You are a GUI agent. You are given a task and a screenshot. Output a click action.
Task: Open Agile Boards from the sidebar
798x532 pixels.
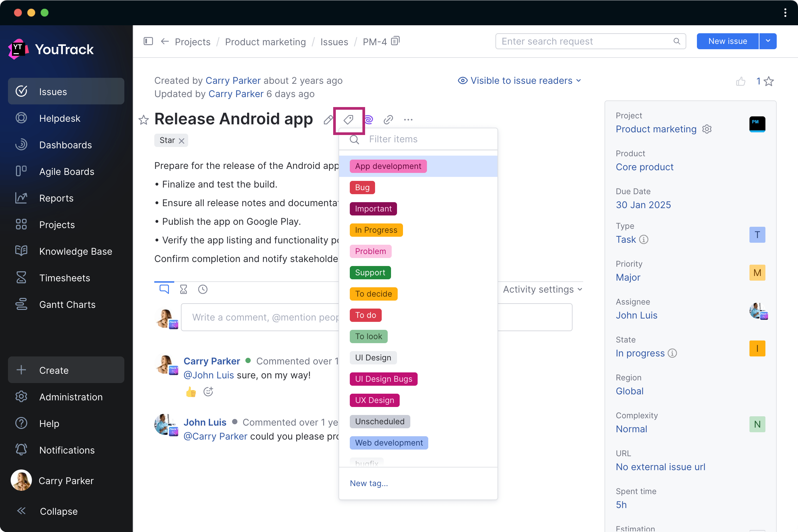tap(66, 171)
